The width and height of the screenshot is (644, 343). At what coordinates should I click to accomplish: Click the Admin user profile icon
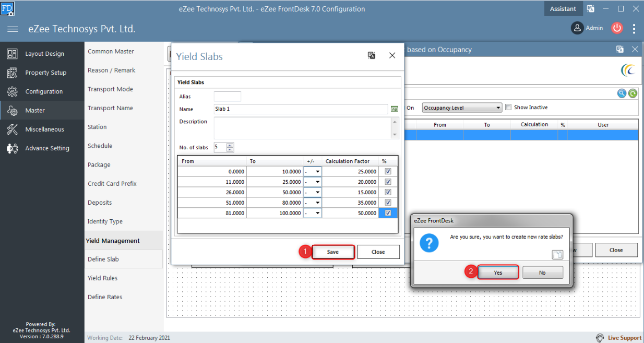point(577,28)
